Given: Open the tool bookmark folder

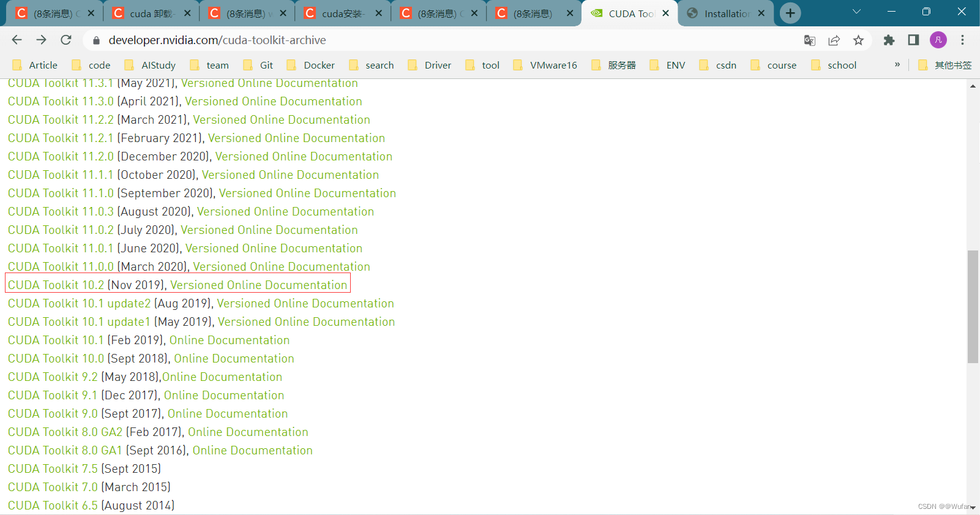Looking at the screenshot, I should 483,65.
